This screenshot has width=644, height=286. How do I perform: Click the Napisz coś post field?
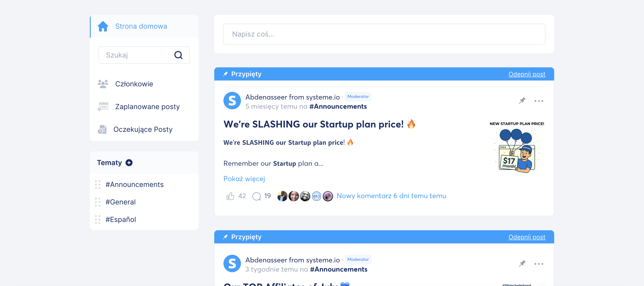(384, 34)
